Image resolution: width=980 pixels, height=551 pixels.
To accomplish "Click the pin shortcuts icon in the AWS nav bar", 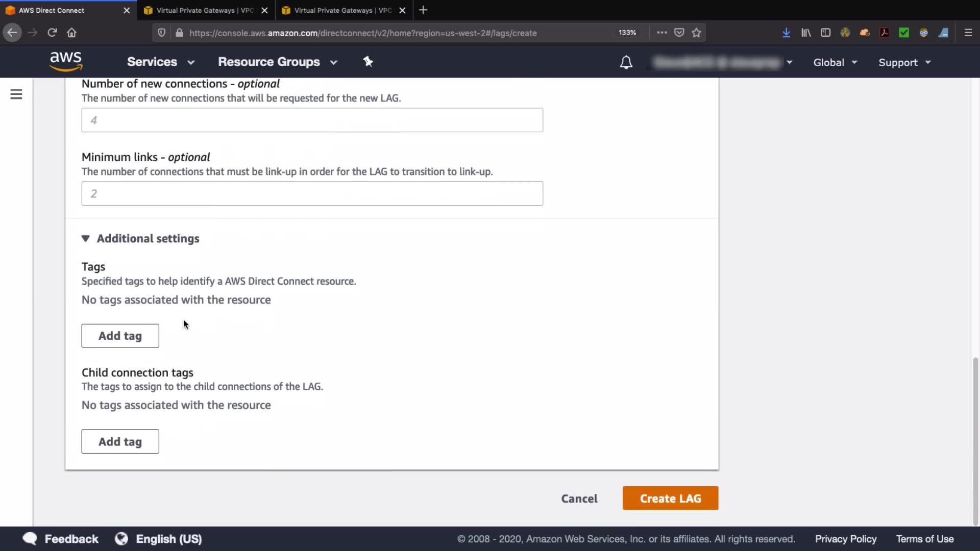I will (x=368, y=62).
